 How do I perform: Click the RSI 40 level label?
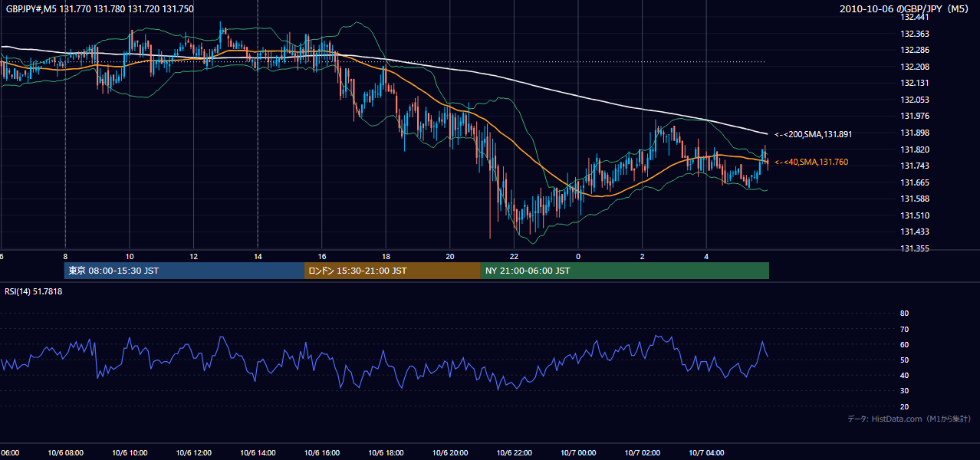pos(904,375)
